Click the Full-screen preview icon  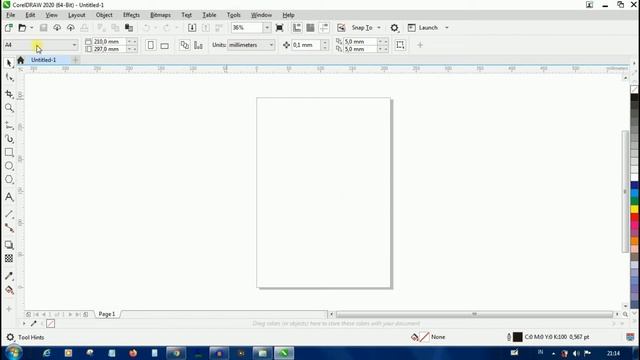280,28
